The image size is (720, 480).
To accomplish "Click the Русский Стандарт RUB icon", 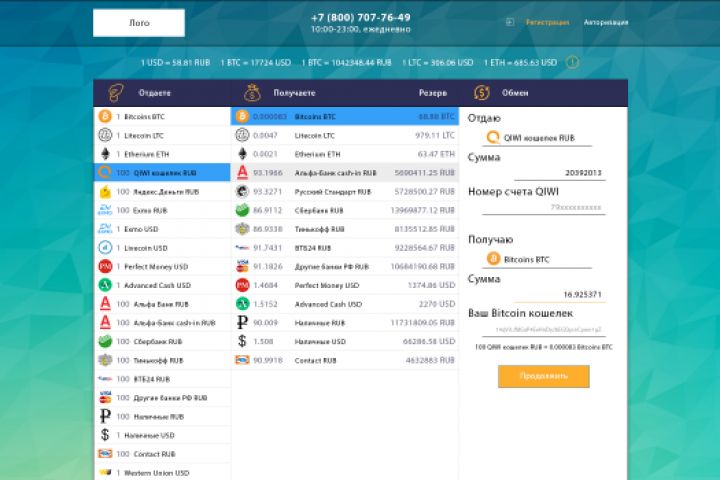I will click(x=242, y=192).
